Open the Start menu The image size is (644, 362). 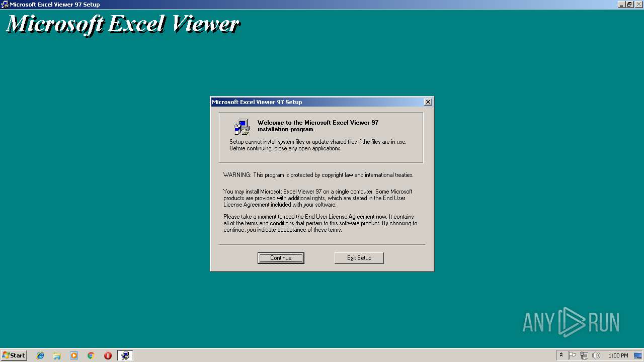[x=14, y=355]
